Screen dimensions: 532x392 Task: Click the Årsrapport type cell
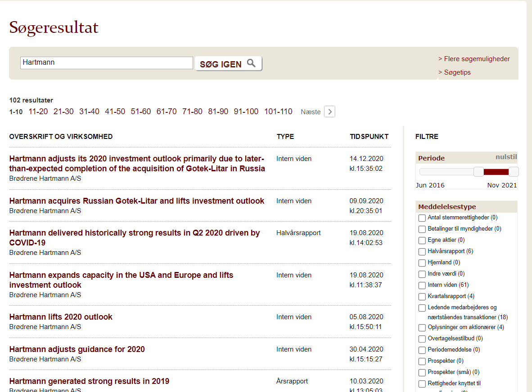click(292, 381)
